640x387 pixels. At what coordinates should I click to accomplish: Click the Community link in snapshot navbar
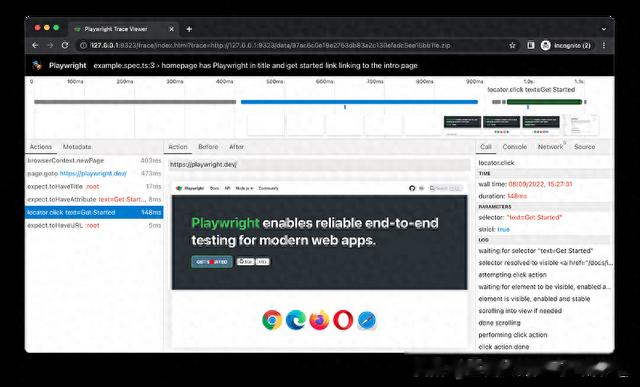click(269, 188)
